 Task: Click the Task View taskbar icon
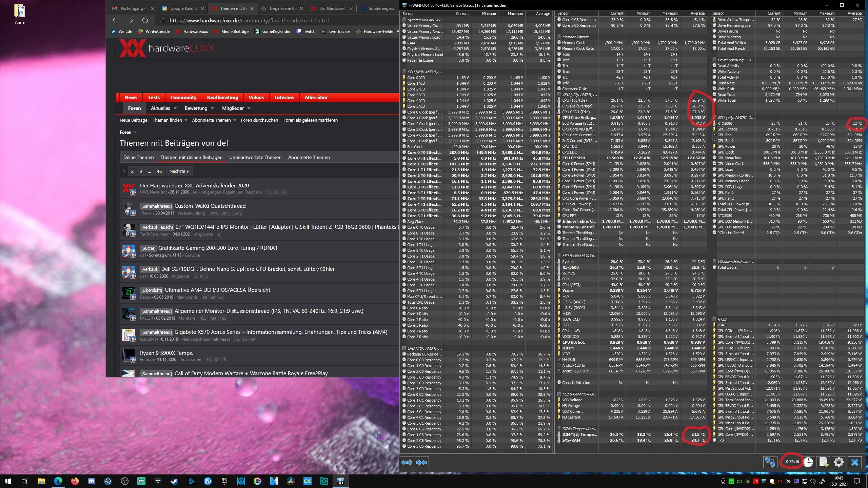pos(24,481)
